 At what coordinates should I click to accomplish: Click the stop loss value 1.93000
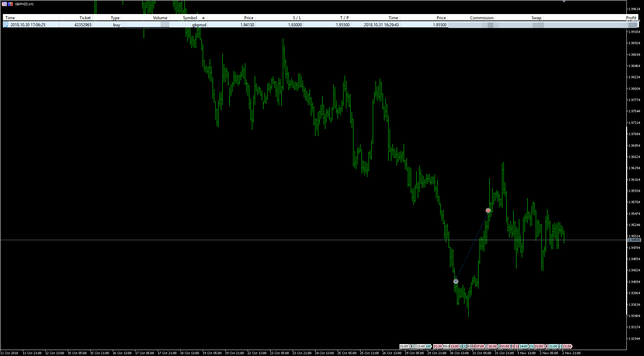[295, 25]
